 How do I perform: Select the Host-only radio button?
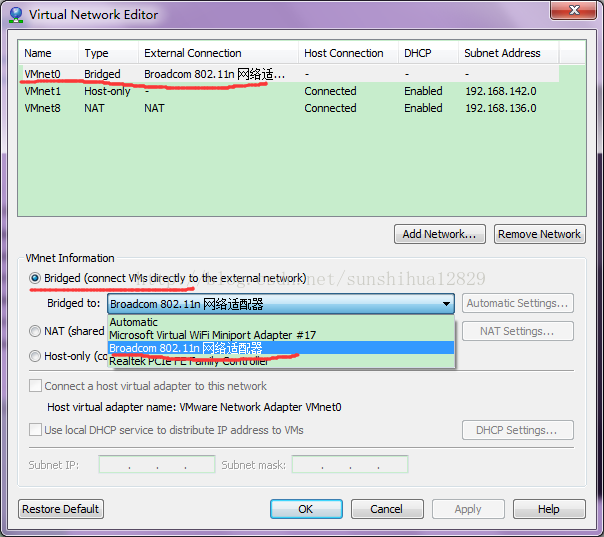35,356
